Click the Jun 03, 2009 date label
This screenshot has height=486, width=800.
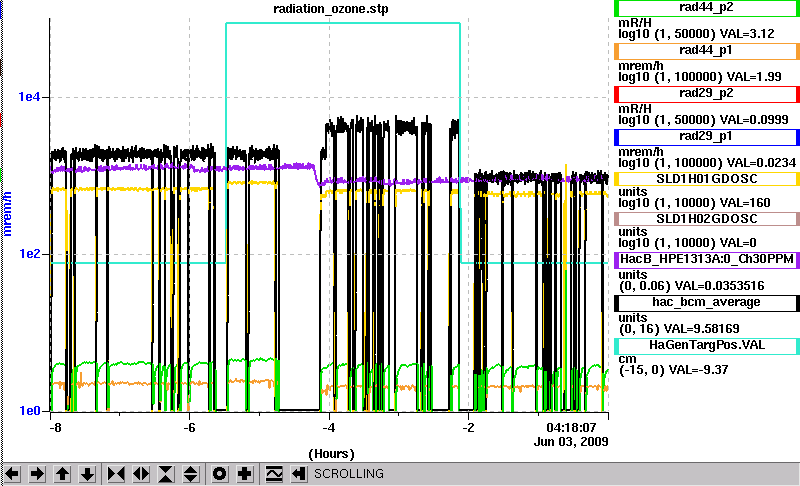coord(571,441)
